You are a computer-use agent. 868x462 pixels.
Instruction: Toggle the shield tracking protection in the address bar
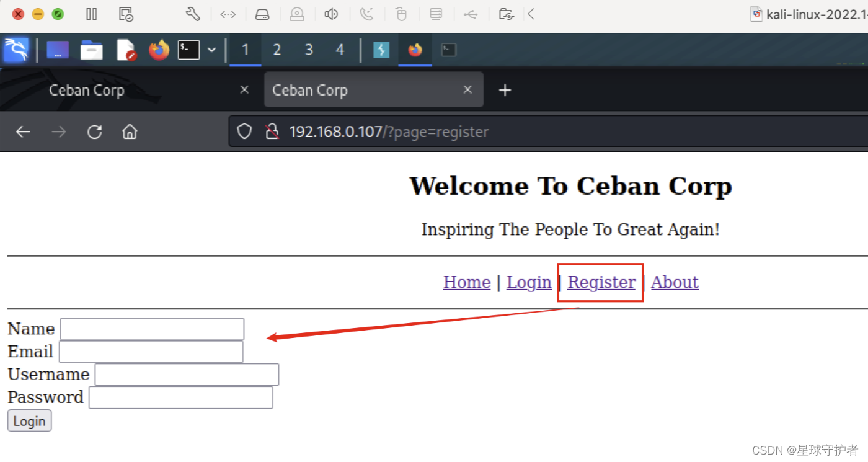click(244, 131)
